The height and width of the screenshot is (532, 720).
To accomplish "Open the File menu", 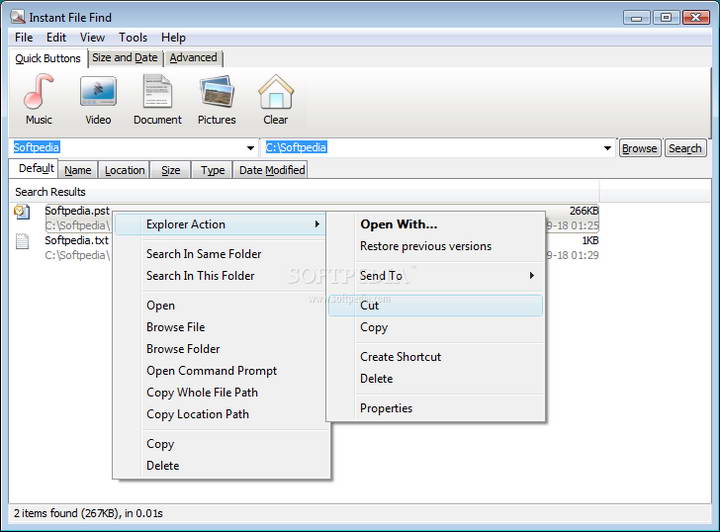I will click(23, 38).
